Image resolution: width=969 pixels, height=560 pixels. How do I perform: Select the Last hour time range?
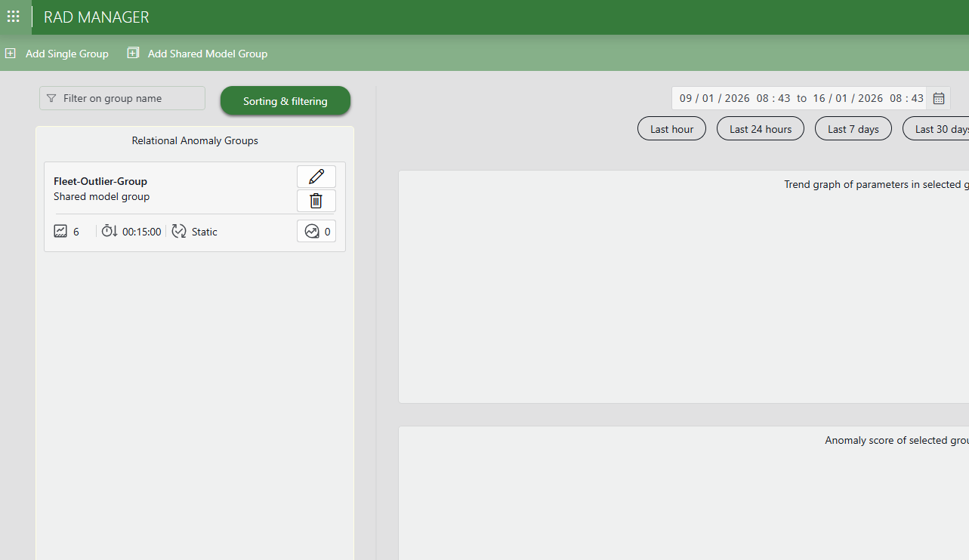(x=671, y=129)
